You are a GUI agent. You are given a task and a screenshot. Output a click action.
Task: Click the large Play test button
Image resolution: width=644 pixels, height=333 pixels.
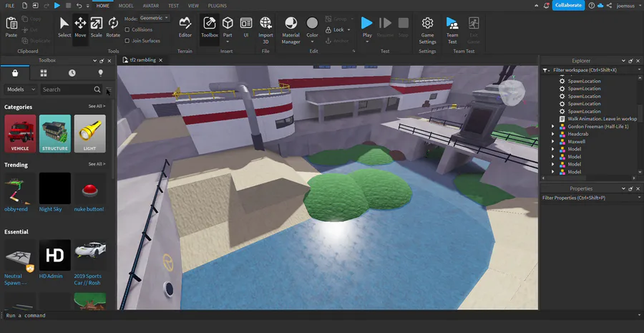click(x=367, y=23)
